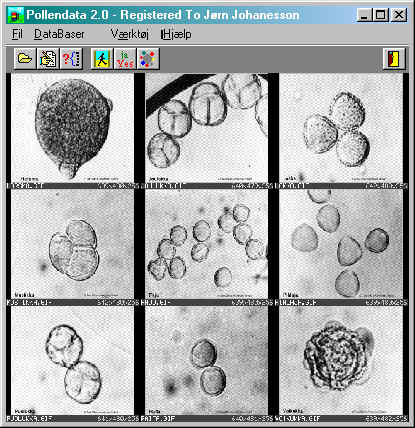Open the DataBaser menu
This screenshot has height=428, width=415.
tap(59, 34)
